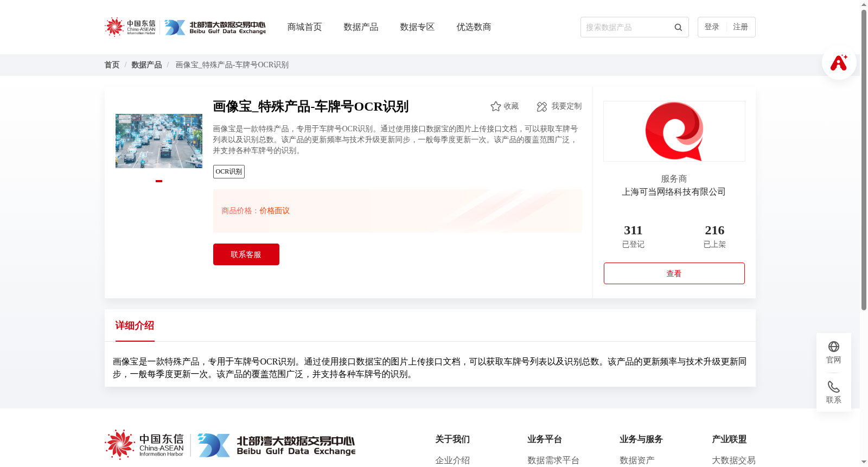
Task: Click the China-ASEAN Information Harbor logo in header
Action: tap(130, 27)
